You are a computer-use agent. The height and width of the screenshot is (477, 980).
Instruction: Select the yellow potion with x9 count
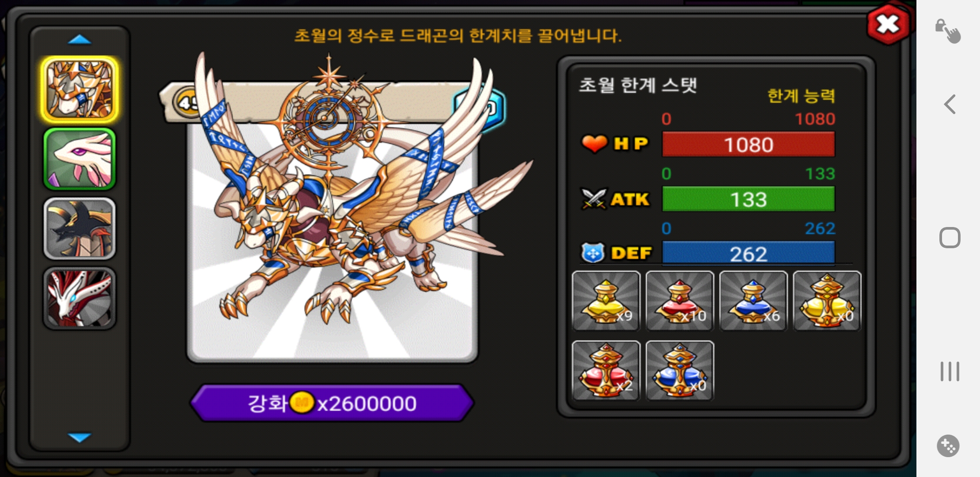(606, 301)
